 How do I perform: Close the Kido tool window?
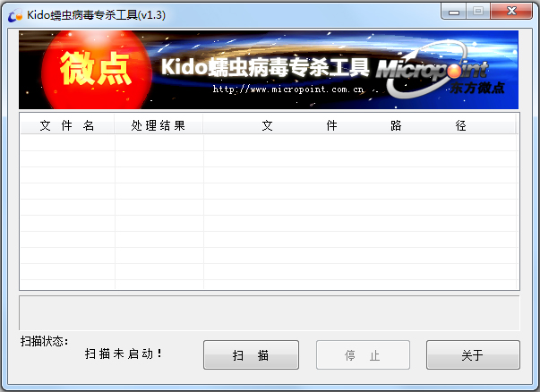511,12
